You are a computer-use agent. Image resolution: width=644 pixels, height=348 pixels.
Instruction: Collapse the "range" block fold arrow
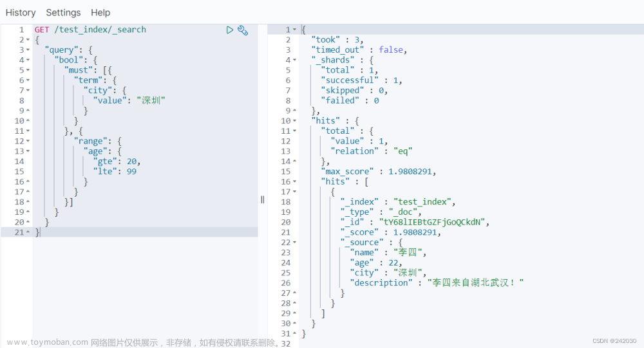pyautogui.click(x=28, y=141)
